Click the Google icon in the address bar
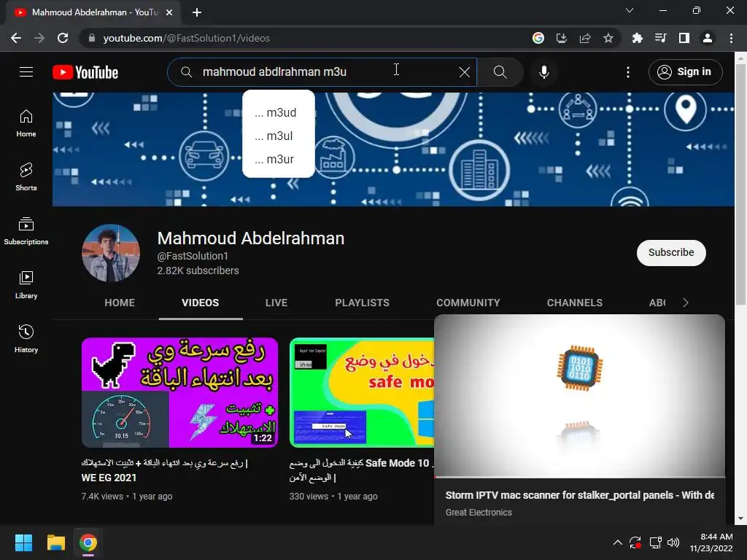The image size is (747, 560). point(538,38)
